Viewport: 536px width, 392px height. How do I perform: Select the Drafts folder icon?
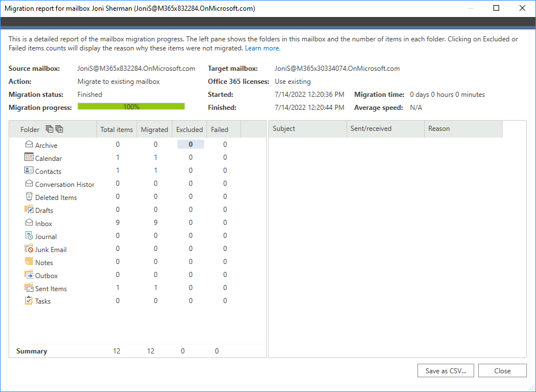pyautogui.click(x=29, y=210)
